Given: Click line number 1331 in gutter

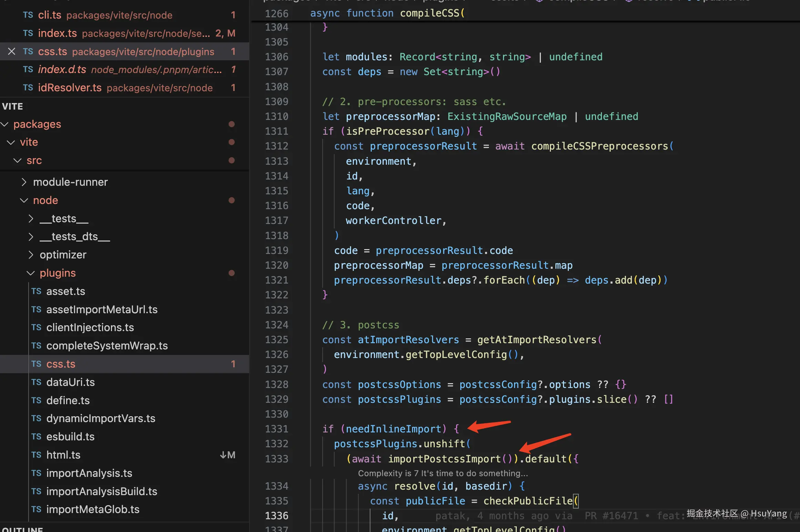Looking at the screenshot, I should (x=276, y=429).
